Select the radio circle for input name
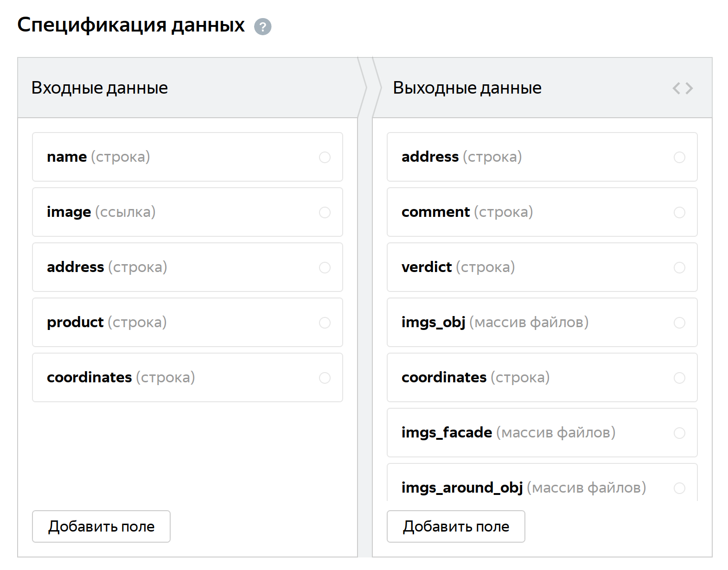 point(325,158)
